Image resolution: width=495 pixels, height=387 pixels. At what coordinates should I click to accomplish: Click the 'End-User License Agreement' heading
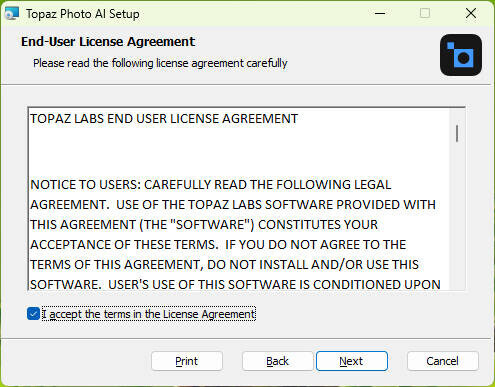point(108,42)
